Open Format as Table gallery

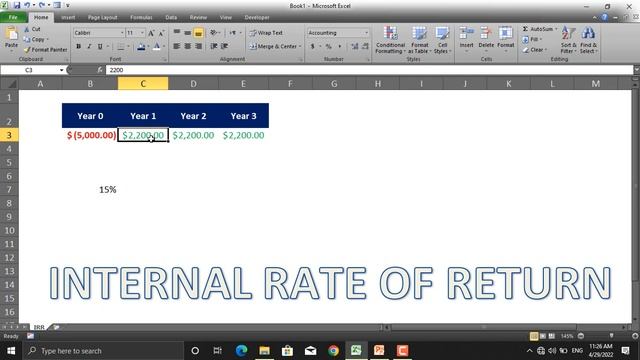click(x=419, y=40)
